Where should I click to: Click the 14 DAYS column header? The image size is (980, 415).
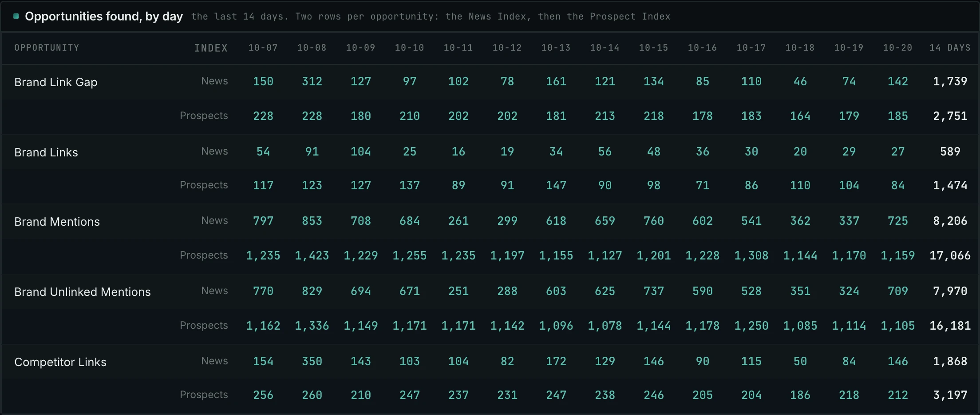pos(950,48)
